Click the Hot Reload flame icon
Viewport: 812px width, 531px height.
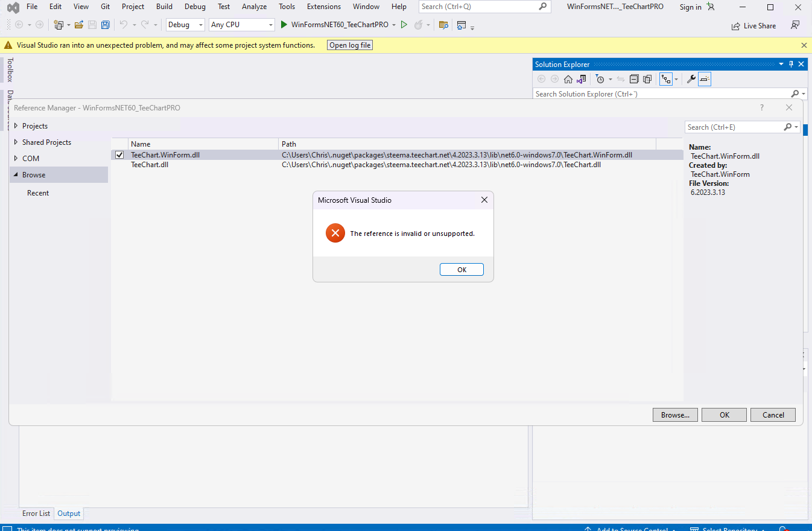(418, 25)
